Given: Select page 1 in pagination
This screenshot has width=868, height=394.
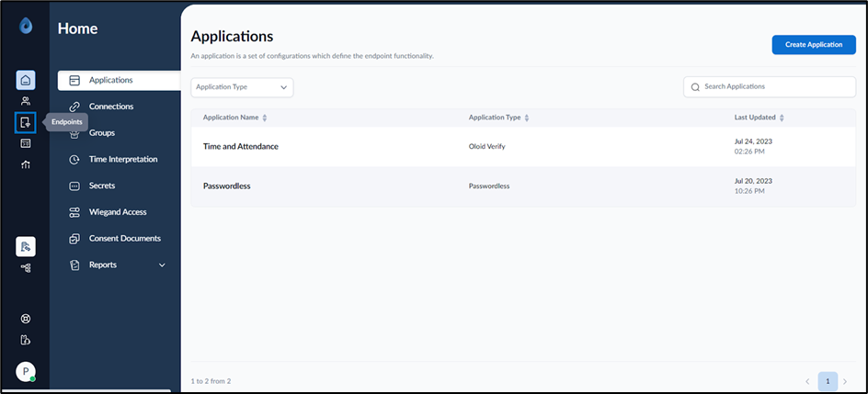Looking at the screenshot, I should click(x=828, y=381).
